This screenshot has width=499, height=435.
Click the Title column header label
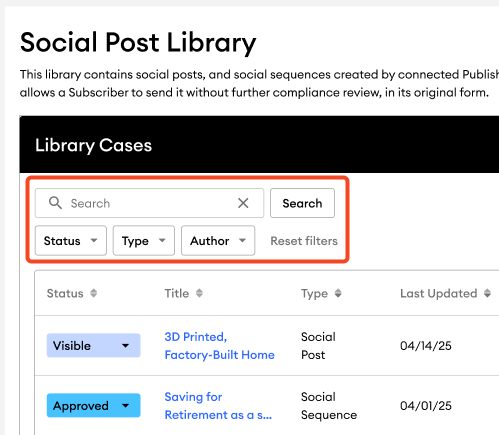(x=177, y=293)
